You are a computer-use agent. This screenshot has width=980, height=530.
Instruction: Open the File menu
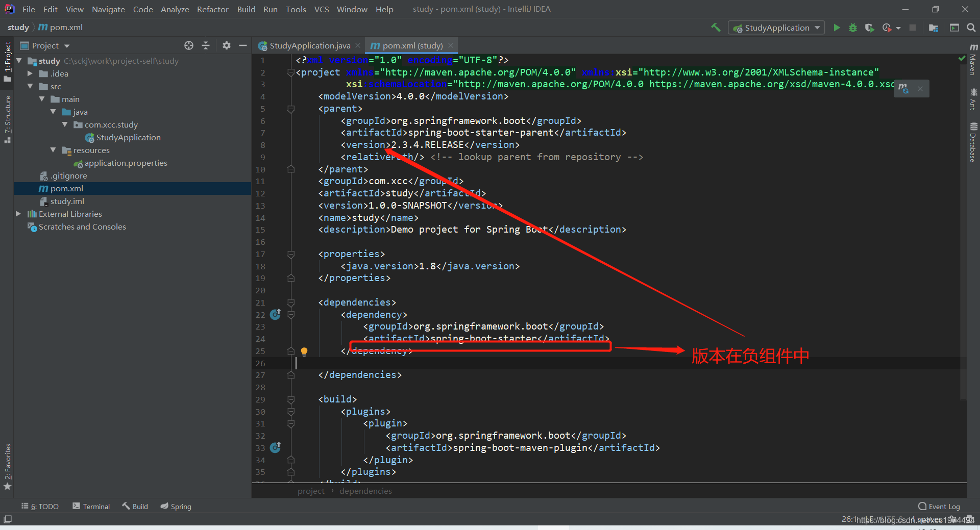click(x=29, y=9)
